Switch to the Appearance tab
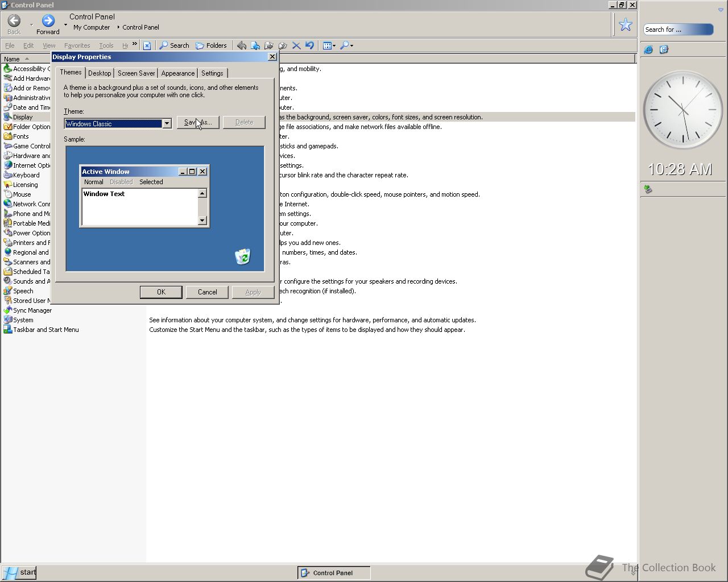 pos(177,73)
